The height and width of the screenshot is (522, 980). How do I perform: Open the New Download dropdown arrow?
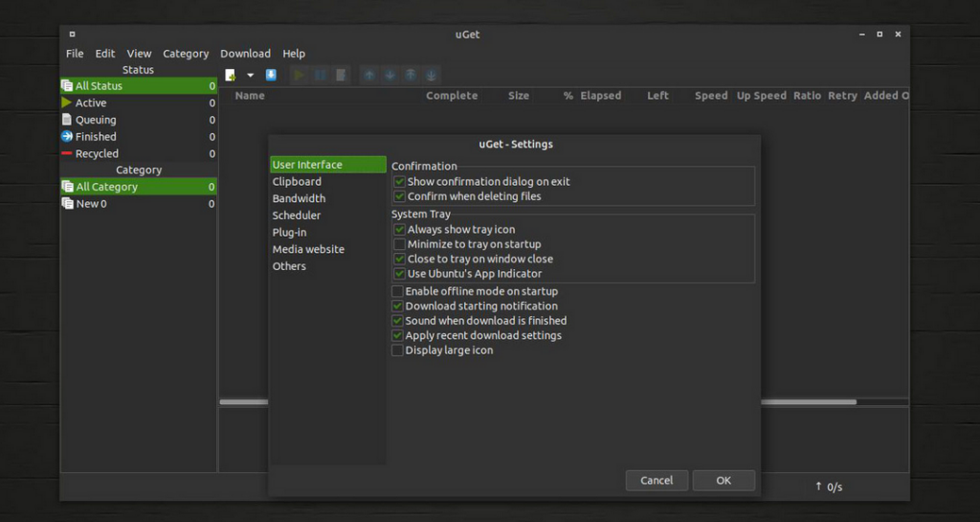(x=250, y=75)
